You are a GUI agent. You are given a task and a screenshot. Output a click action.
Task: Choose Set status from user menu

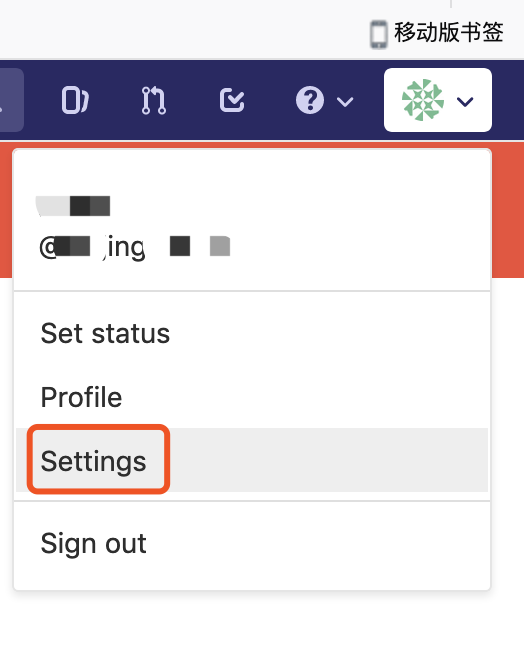[x=105, y=334]
